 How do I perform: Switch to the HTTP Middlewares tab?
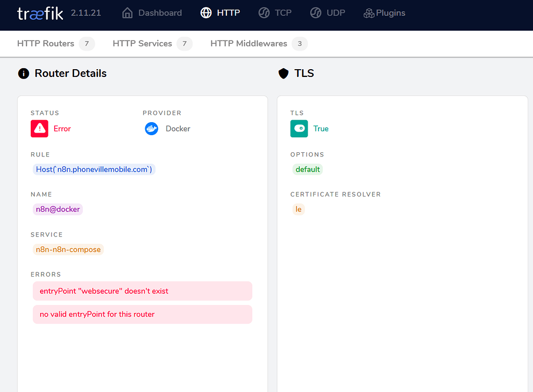pyautogui.click(x=248, y=44)
